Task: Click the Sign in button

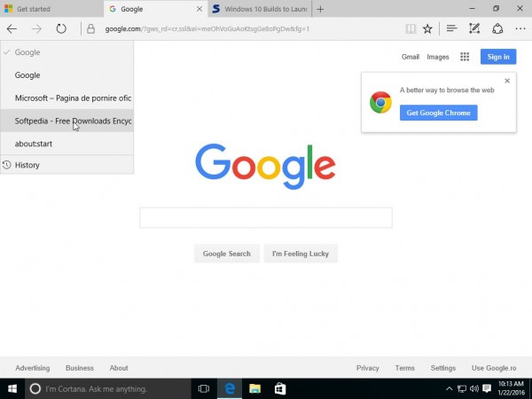Action: click(x=498, y=57)
